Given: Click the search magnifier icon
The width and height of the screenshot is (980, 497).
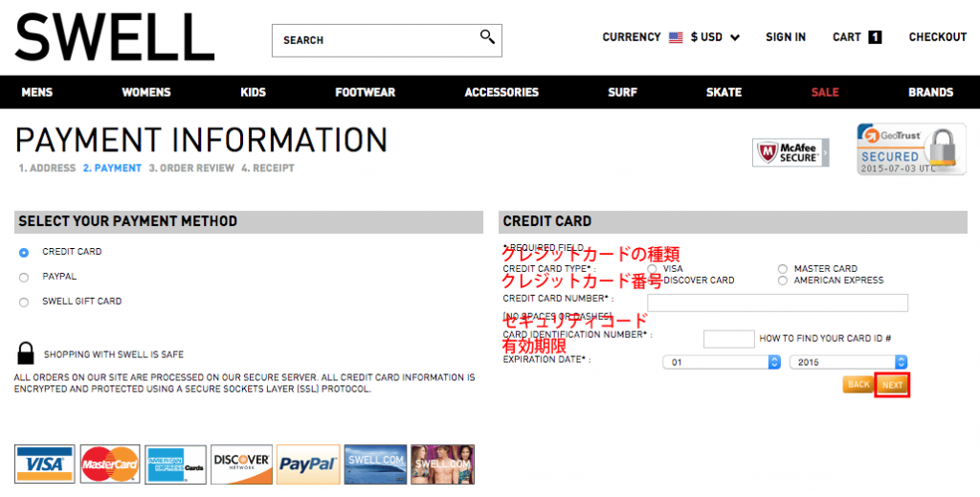Looking at the screenshot, I should [x=487, y=37].
